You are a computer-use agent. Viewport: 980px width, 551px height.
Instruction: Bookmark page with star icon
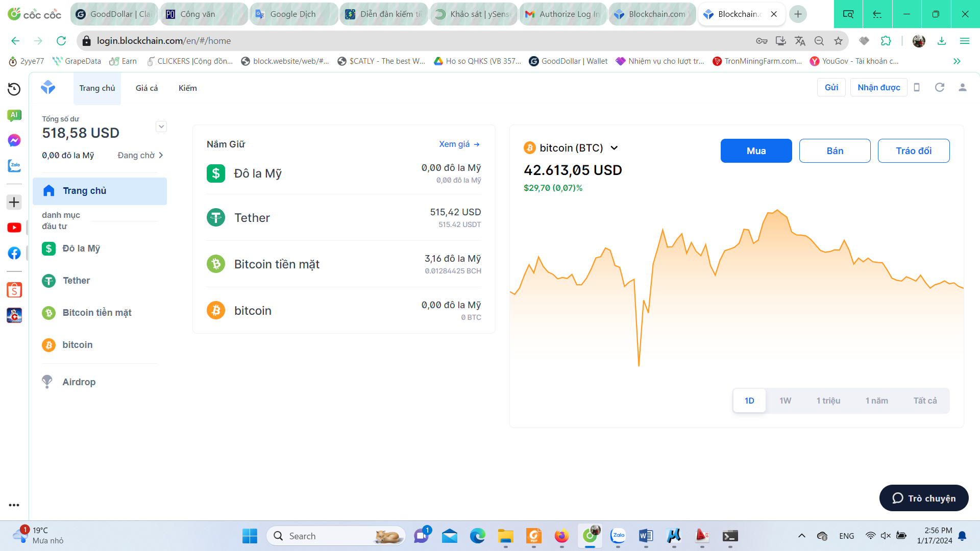tap(838, 41)
